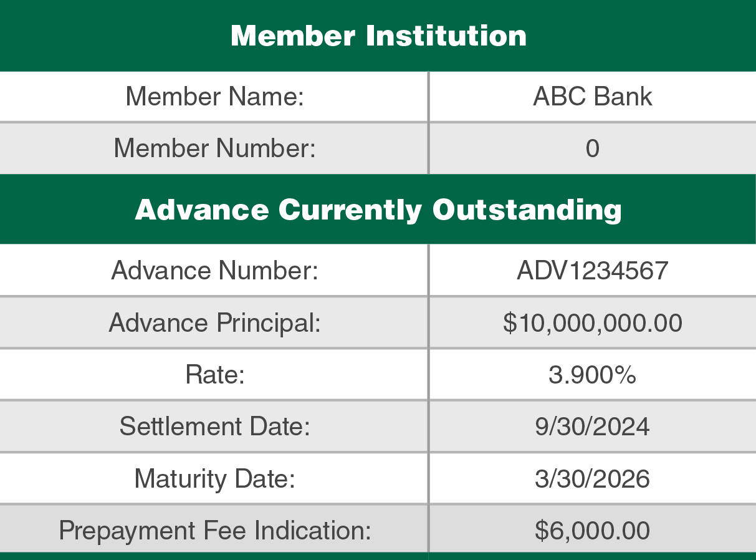Select the Member Number label
The width and height of the screenshot is (756, 560).
(214, 148)
